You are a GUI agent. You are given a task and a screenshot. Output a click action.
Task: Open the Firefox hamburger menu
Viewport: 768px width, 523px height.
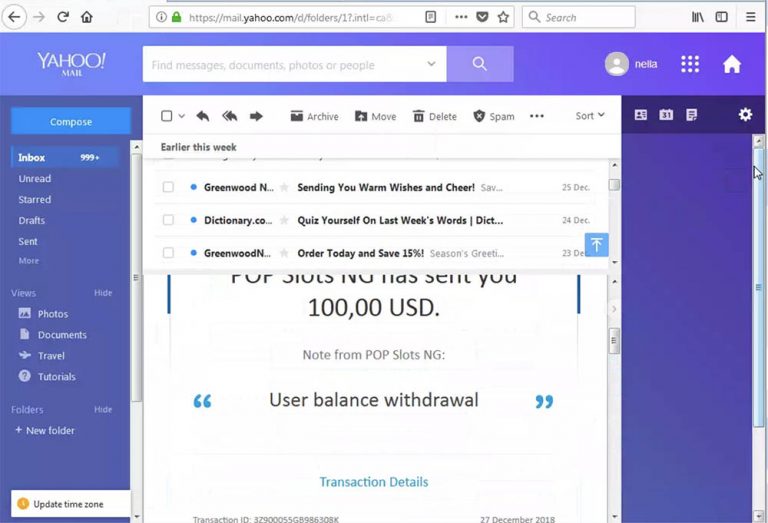coord(750,17)
